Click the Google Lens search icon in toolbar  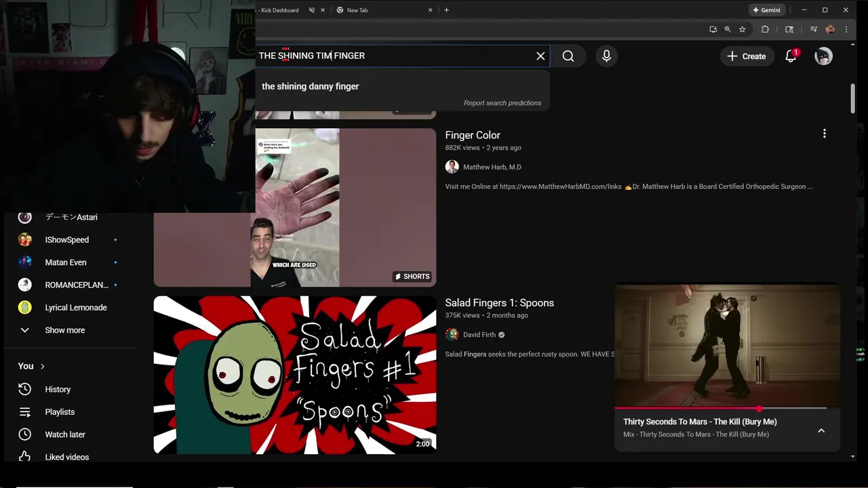(789, 29)
